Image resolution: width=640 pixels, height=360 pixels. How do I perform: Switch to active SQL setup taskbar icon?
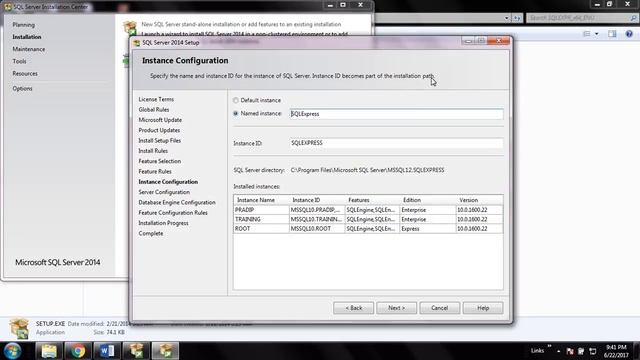[165, 351]
